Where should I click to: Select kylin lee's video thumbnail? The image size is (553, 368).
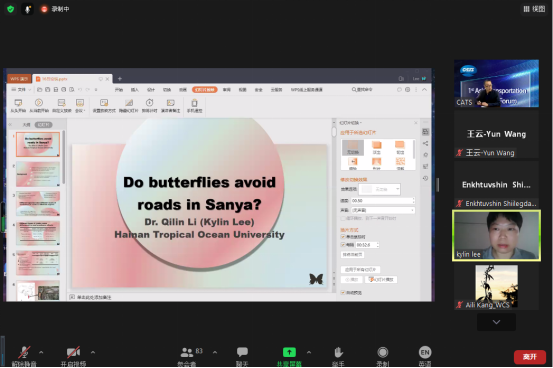496,235
